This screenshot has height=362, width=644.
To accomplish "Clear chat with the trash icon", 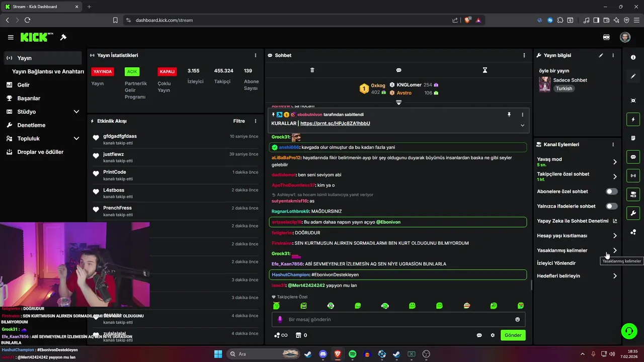I will click(x=312, y=70).
